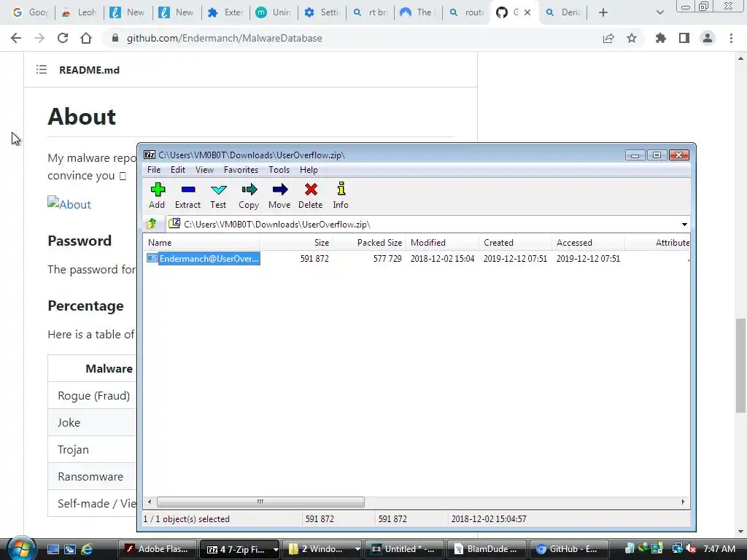Click the red Delete icon in 7-Zip
The image size is (747, 560).
(x=311, y=190)
